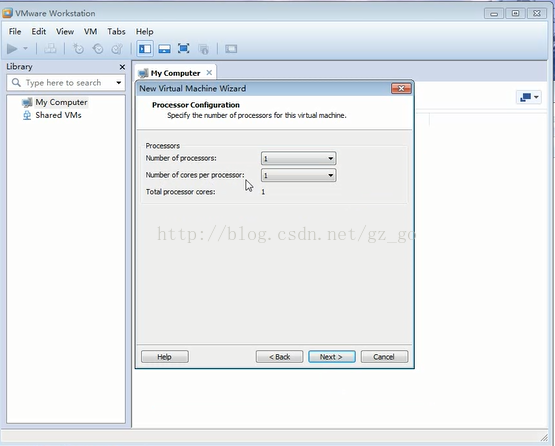Image resolution: width=555 pixels, height=446 pixels.
Task: Click the Send Ctrl+Alt+Del toolbar icon
Action: pyautogui.click(x=50, y=48)
